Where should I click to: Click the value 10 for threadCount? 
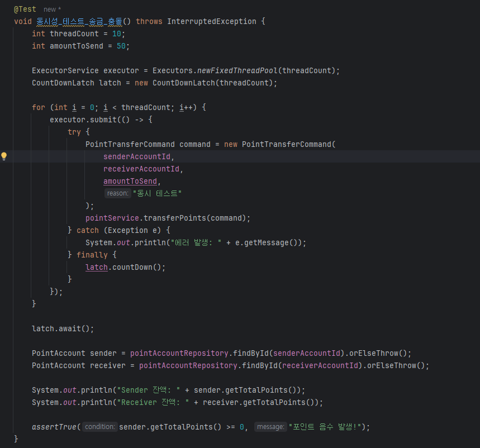click(x=117, y=34)
